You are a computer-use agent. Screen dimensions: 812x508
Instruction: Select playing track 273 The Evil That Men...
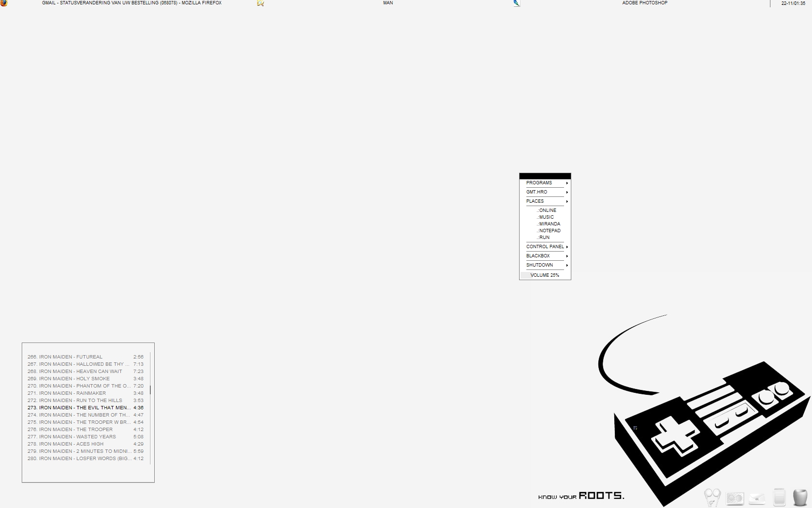(x=86, y=408)
